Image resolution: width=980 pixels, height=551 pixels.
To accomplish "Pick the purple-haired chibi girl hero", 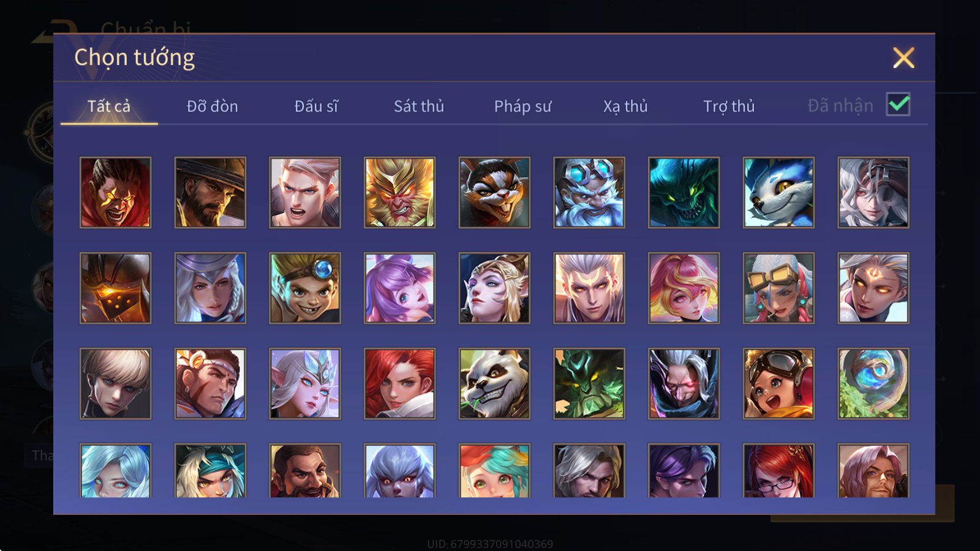I will (x=400, y=288).
